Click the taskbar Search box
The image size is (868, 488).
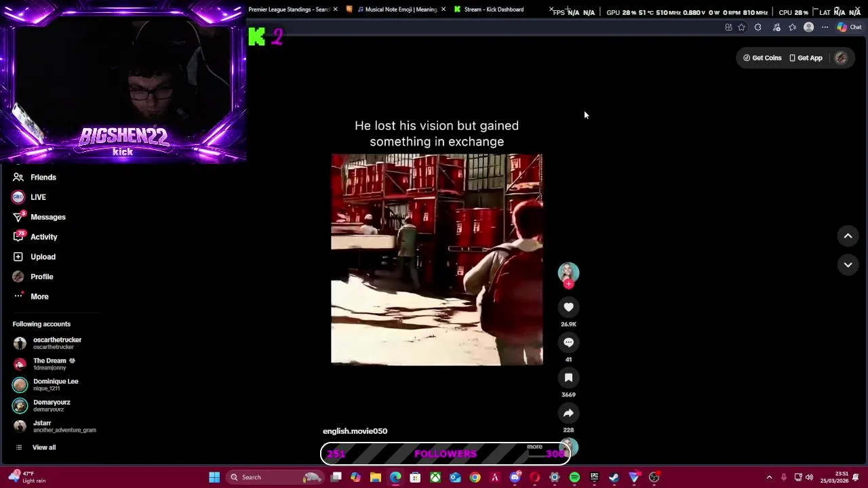tap(275, 477)
